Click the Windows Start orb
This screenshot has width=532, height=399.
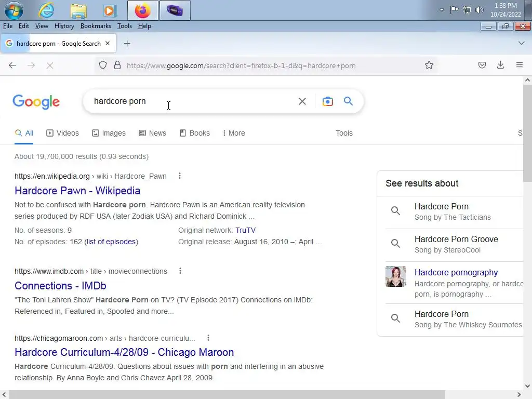click(x=14, y=10)
